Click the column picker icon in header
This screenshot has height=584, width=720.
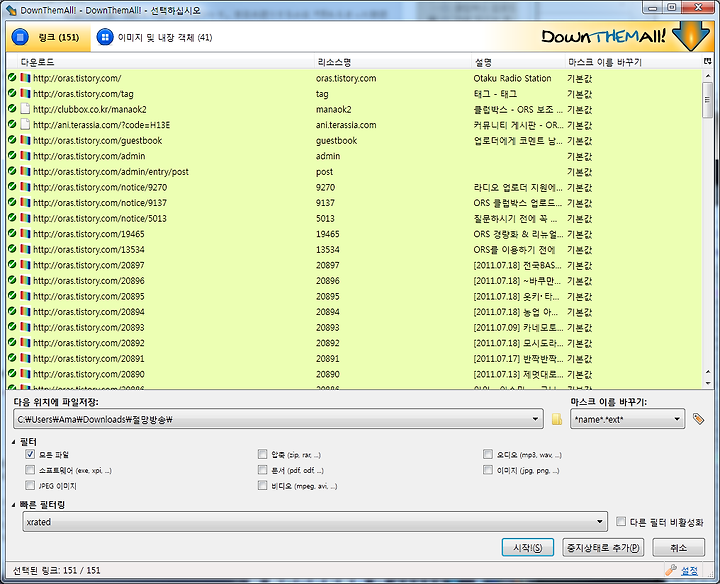pos(707,61)
